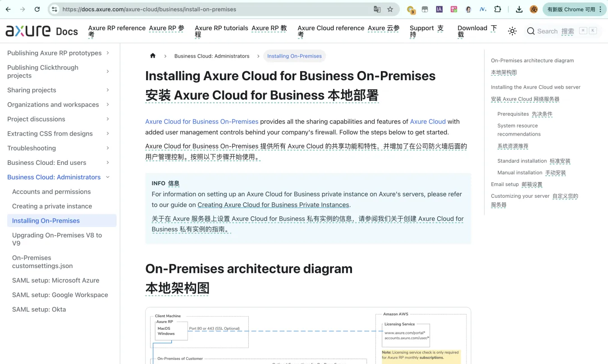Image resolution: width=608 pixels, height=364 pixels.
Task: Open the IA extension icon
Action: [x=439, y=9]
